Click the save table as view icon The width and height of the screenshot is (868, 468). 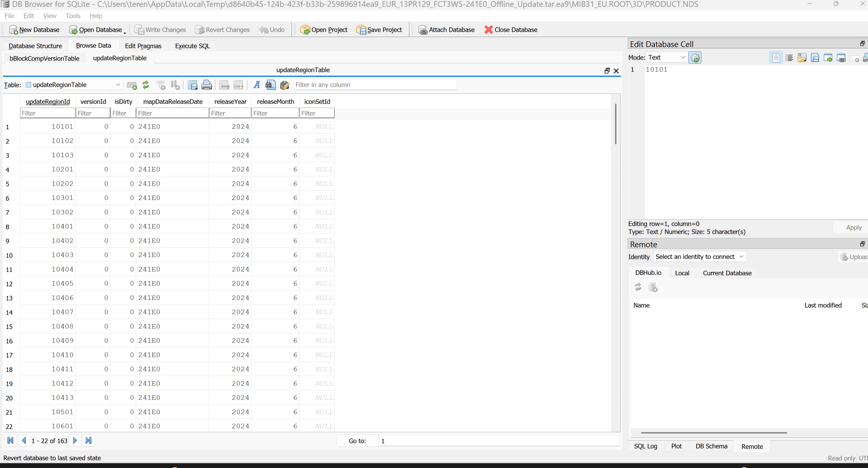192,85
